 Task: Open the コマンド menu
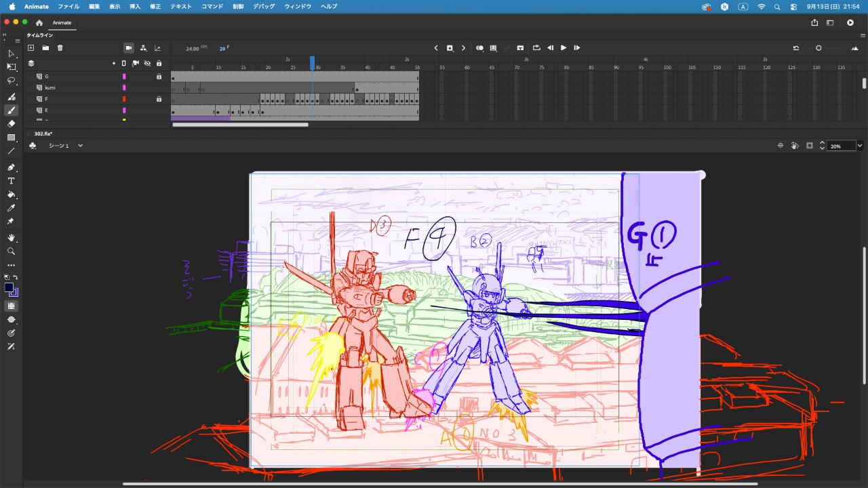(x=212, y=6)
